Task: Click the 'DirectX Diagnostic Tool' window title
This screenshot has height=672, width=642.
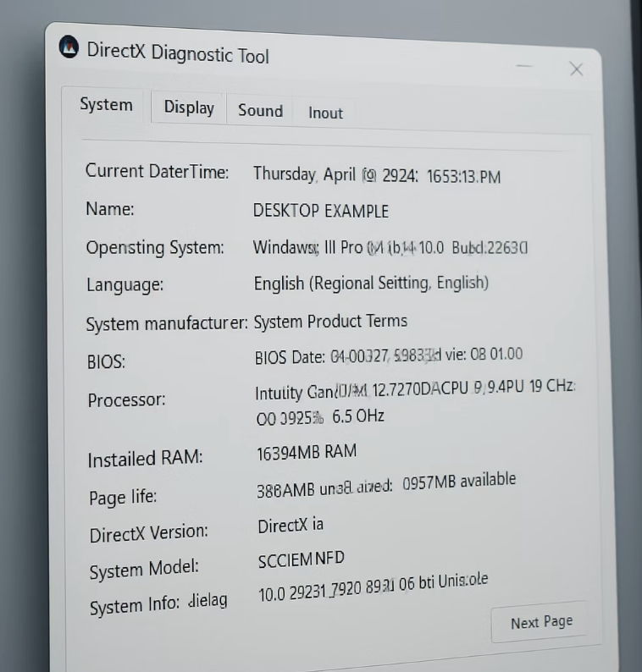Action: click(178, 53)
